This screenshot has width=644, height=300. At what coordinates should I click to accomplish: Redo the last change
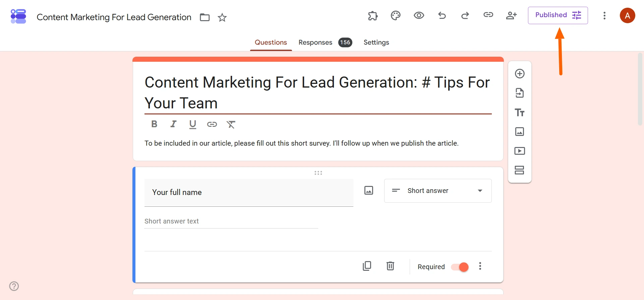point(465,15)
